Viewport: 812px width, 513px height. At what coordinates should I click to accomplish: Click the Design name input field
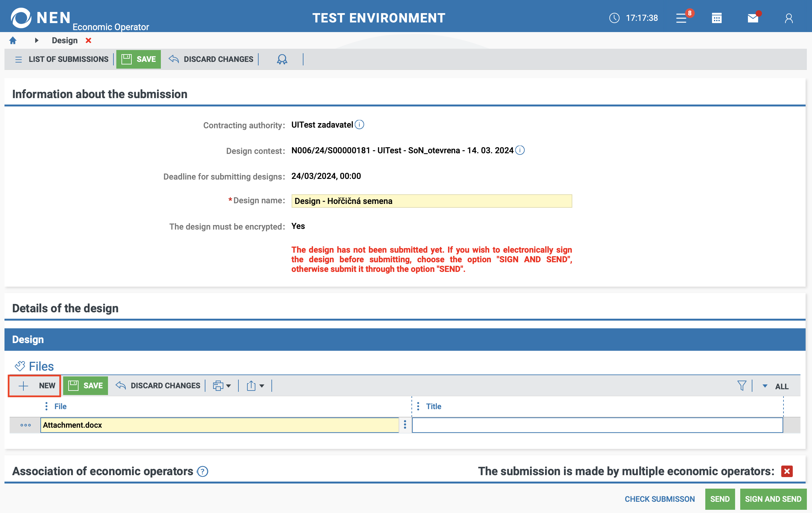point(431,201)
